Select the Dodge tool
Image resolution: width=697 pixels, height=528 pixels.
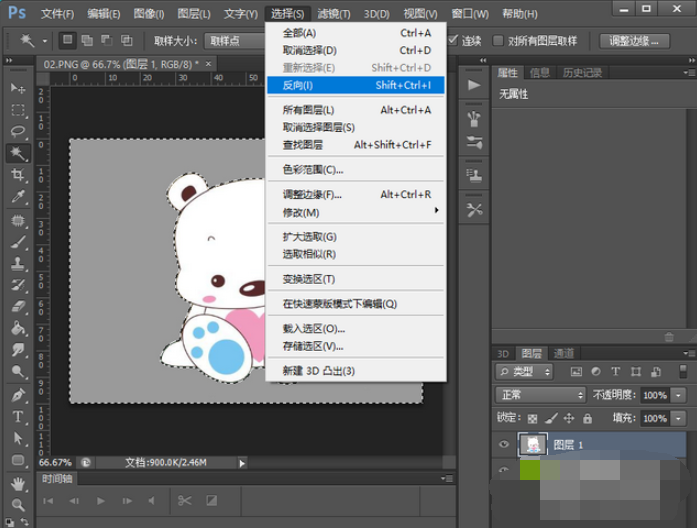pyautogui.click(x=18, y=371)
